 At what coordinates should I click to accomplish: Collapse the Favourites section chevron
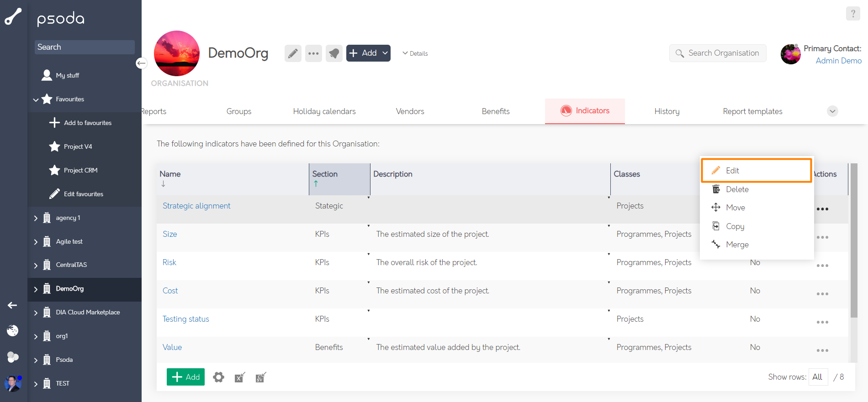[x=36, y=99]
